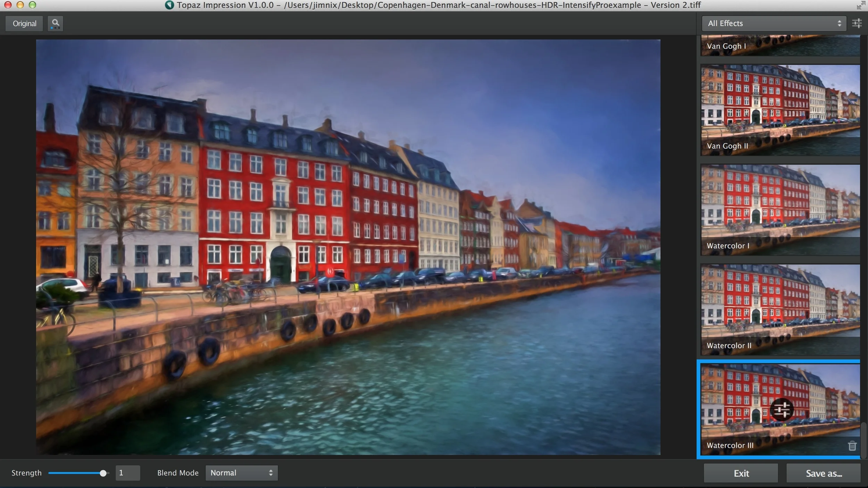This screenshot has height=488, width=868.
Task: Open the settings sliders icon beside All Effects
Action: (857, 23)
